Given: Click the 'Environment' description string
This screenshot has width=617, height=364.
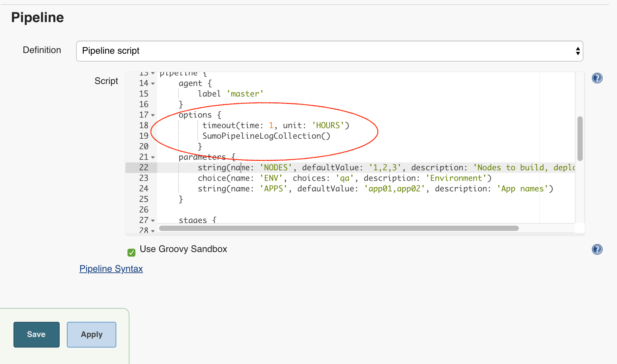Looking at the screenshot, I should 456,178.
